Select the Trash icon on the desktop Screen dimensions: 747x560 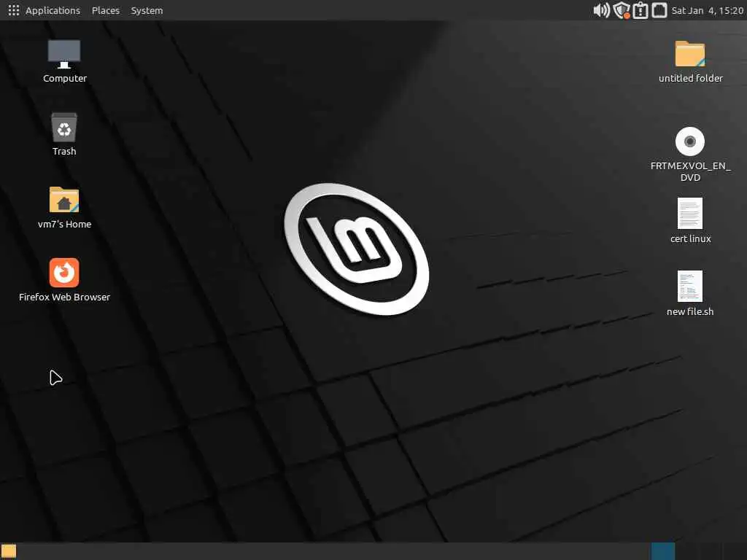pos(64,128)
